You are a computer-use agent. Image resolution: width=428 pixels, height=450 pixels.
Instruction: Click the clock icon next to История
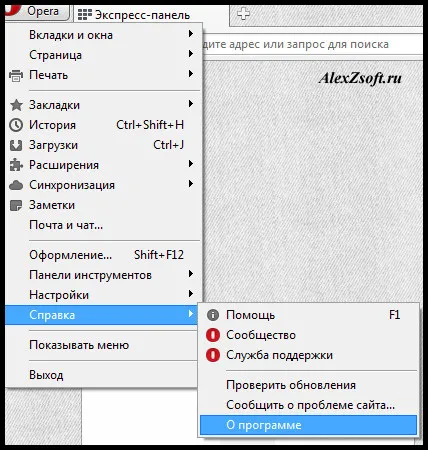click(16, 125)
